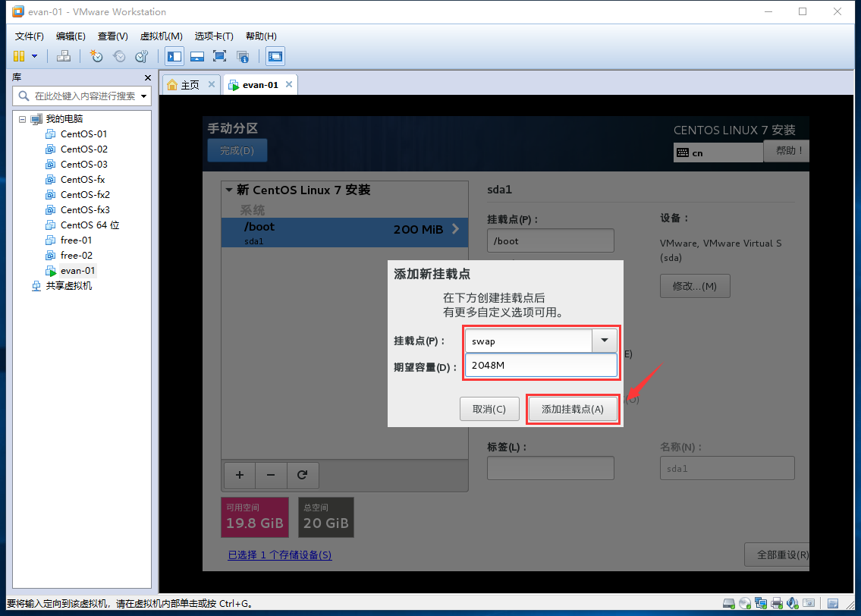Click the printer status bar icon

[x=777, y=603]
